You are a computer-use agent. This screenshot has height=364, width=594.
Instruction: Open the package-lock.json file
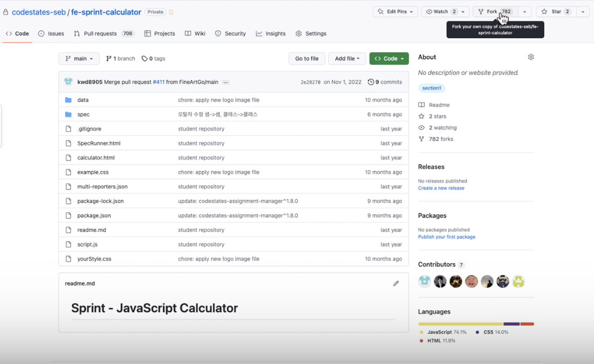pyautogui.click(x=100, y=201)
